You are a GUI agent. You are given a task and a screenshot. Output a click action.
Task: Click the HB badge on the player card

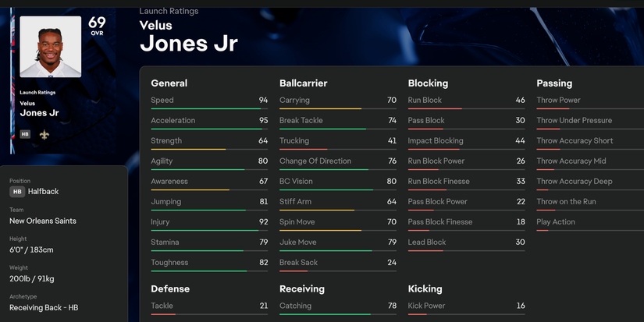point(25,134)
